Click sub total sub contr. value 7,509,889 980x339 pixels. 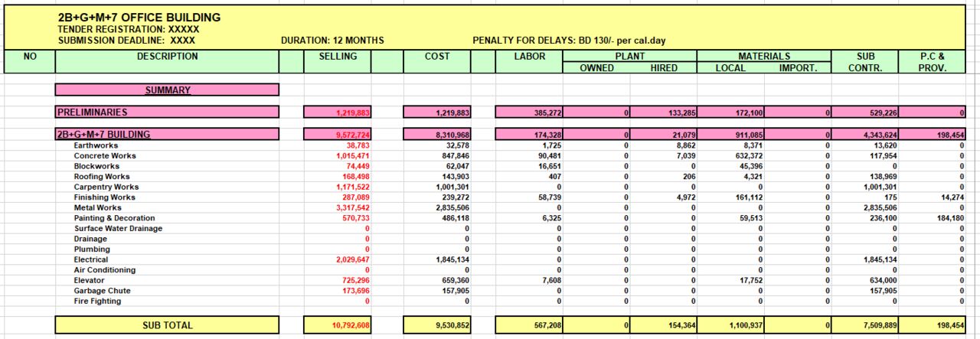[865, 325]
